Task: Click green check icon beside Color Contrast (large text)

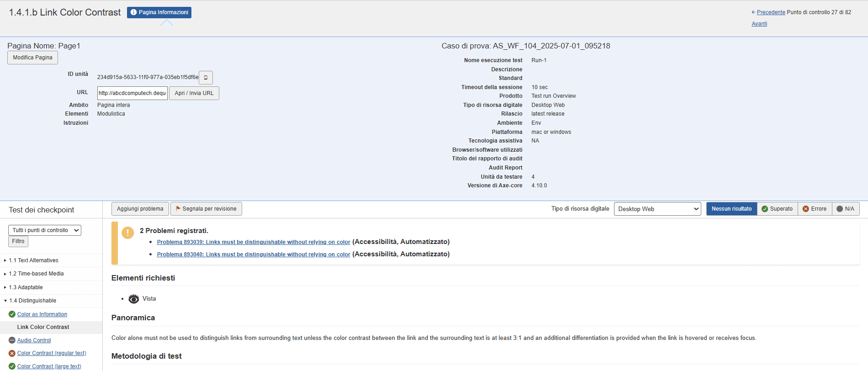Action: coord(12,366)
